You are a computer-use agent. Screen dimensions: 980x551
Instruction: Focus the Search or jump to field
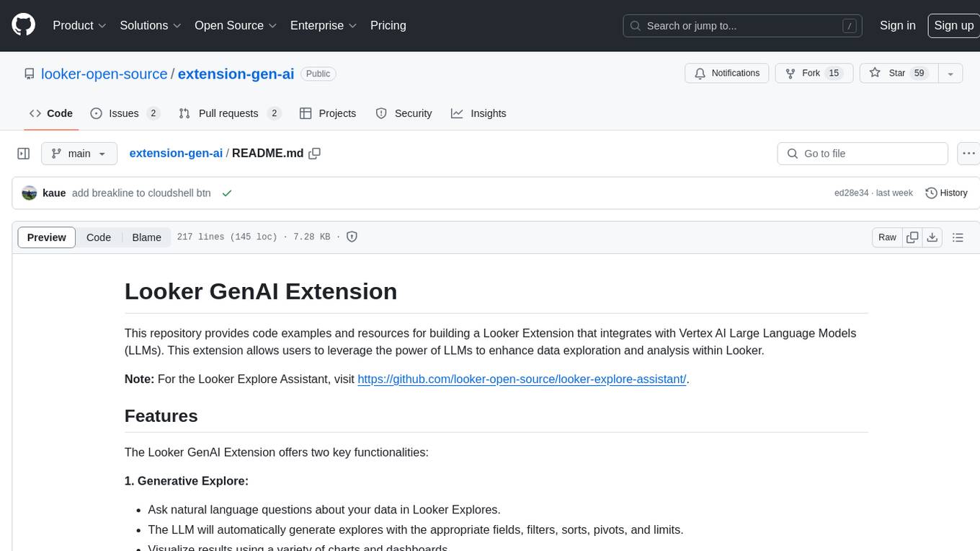coord(744,26)
